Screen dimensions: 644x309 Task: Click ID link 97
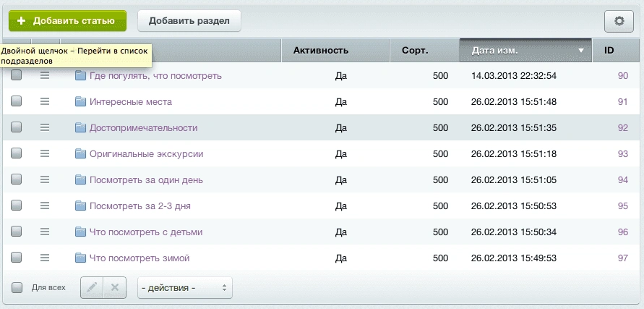tap(622, 258)
